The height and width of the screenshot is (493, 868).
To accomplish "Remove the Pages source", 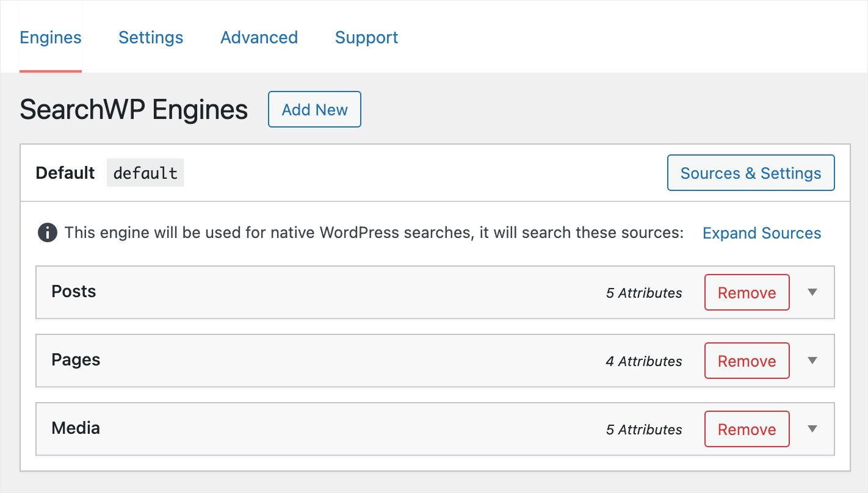I will (x=747, y=361).
